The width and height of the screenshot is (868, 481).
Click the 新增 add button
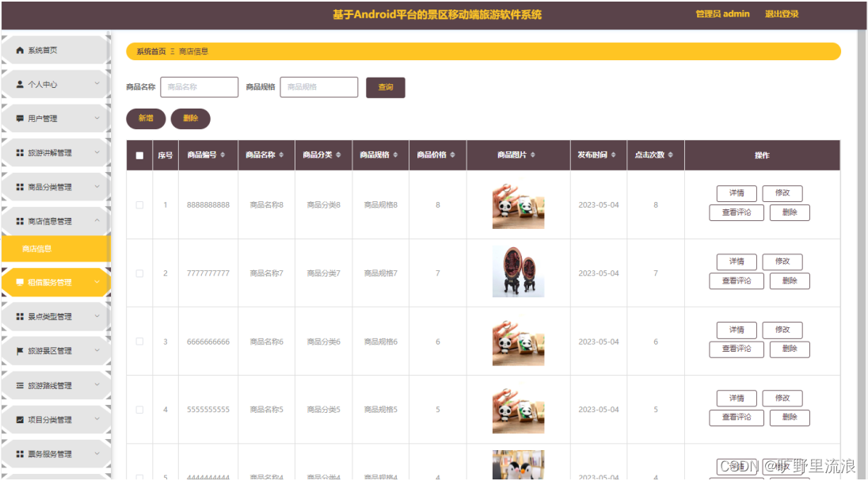tap(146, 119)
